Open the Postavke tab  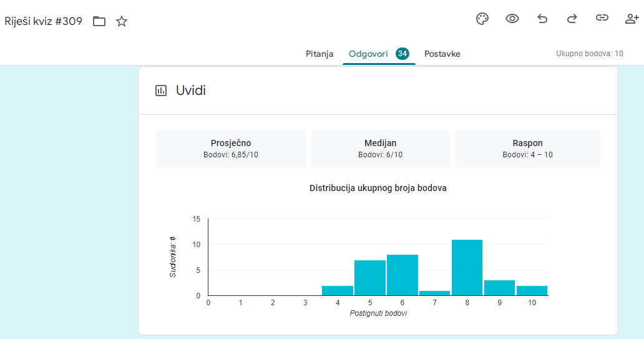[x=442, y=54]
